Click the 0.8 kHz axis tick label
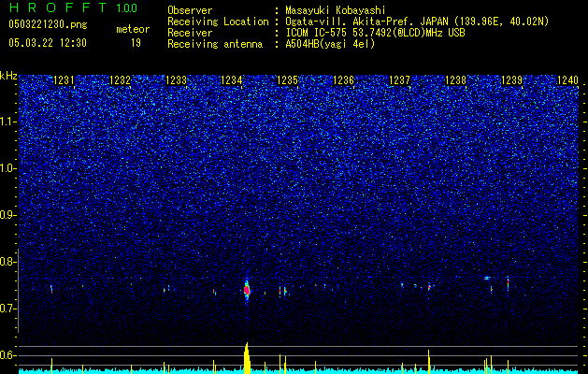The height and width of the screenshot is (374, 588). click(7, 262)
